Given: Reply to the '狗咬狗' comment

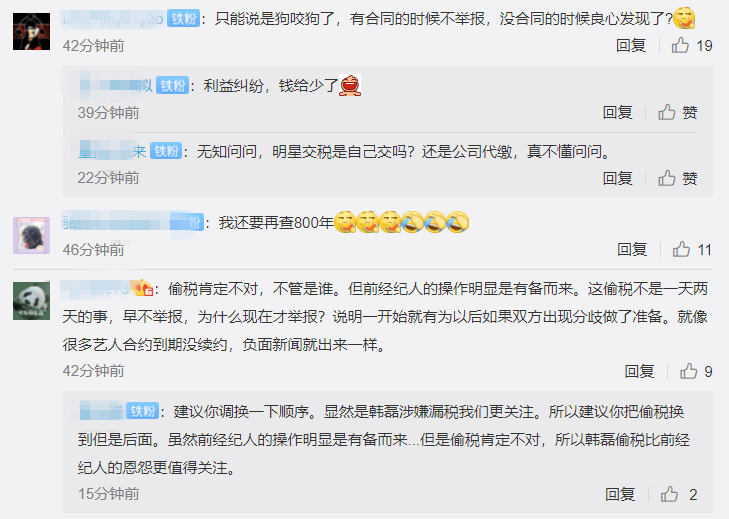Looking at the screenshot, I should coord(631,46).
